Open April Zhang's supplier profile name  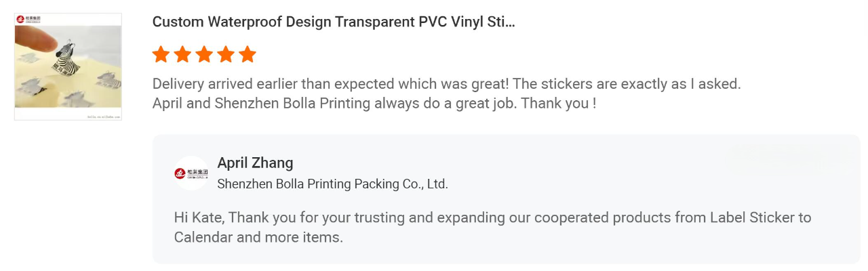coord(255,163)
